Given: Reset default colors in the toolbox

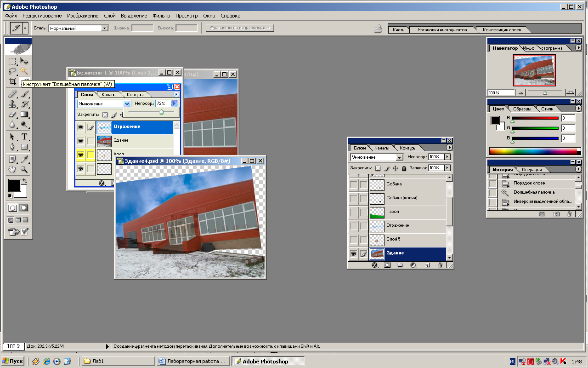Looking at the screenshot, I should [x=10, y=196].
